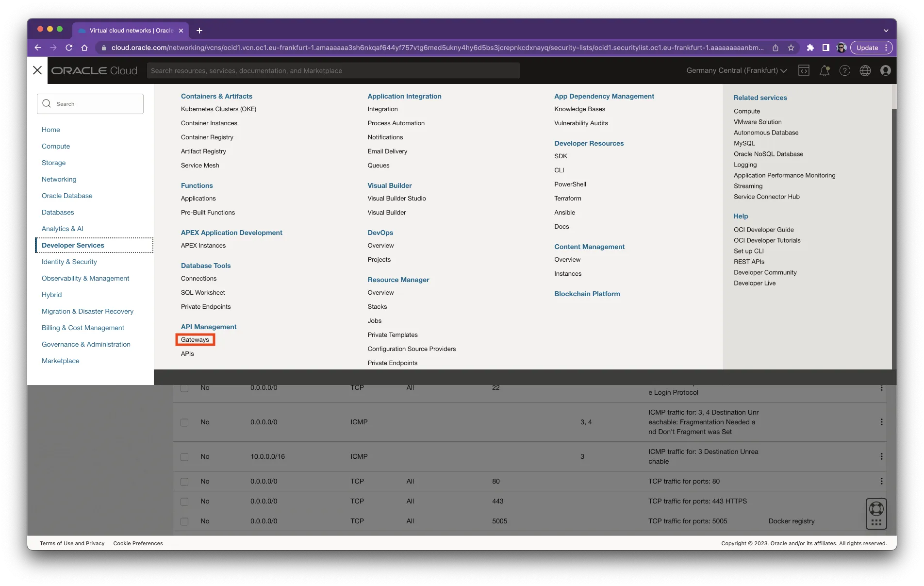Open the Chrome Update menu button
This screenshot has width=924, height=586.
point(872,48)
